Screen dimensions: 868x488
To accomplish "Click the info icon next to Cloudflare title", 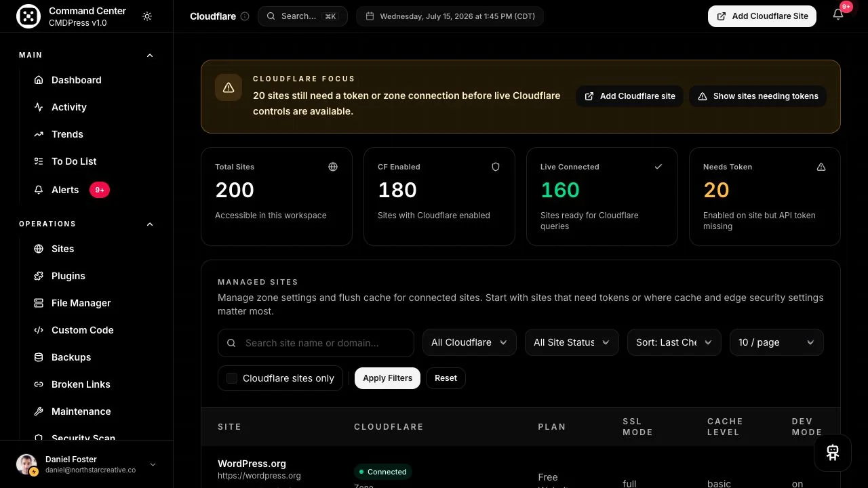I will (245, 16).
